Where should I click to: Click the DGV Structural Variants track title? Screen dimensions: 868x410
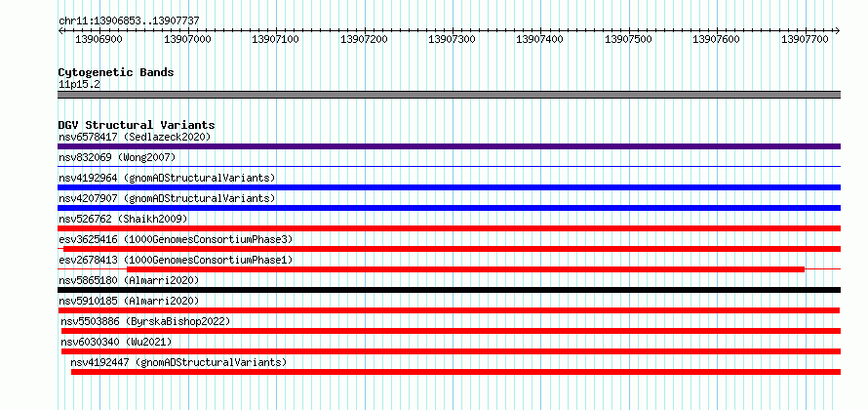coord(137,125)
